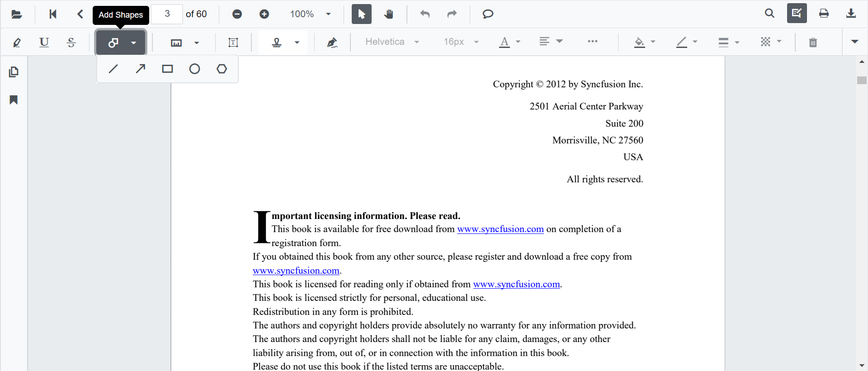Download the PDF document
The height and width of the screenshot is (371, 868).
click(851, 14)
